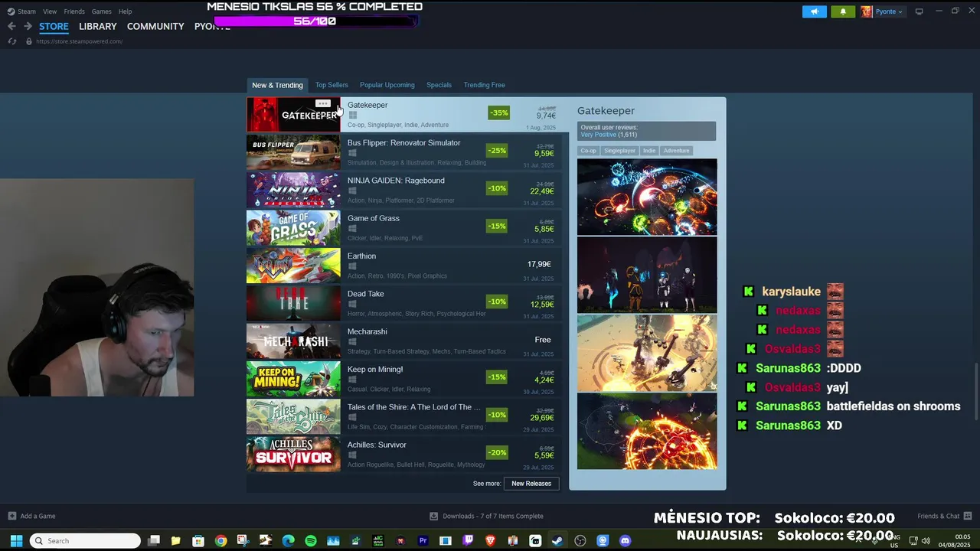Open Microsoft Store from taskbar
980x551 pixels.
[198, 541]
